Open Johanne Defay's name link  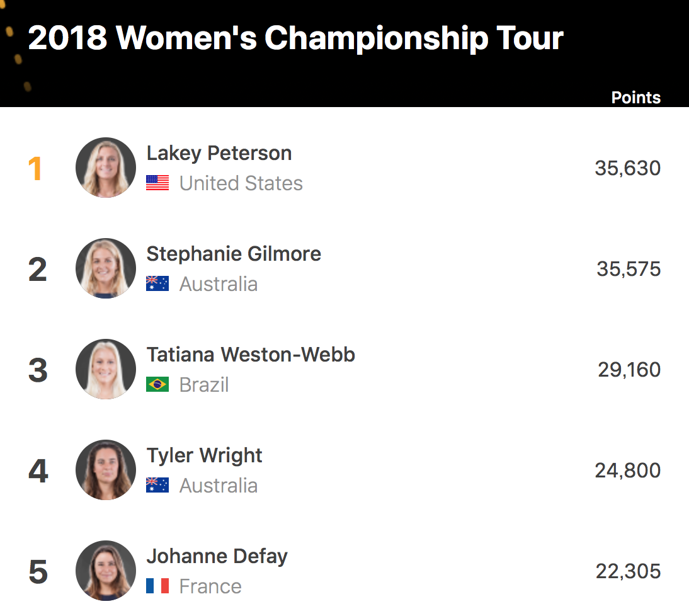point(217,556)
